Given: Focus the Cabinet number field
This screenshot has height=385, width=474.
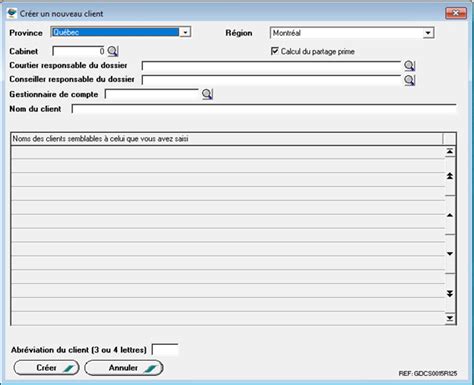Looking at the screenshot, I should click(79, 51).
